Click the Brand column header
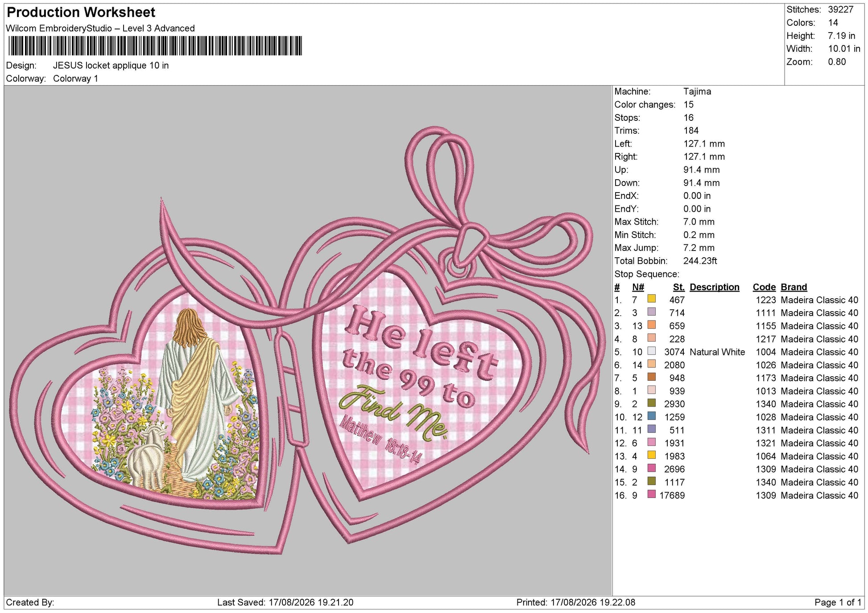Image resolution: width=868 pixels, height=613 pixels. pos(794,287)
